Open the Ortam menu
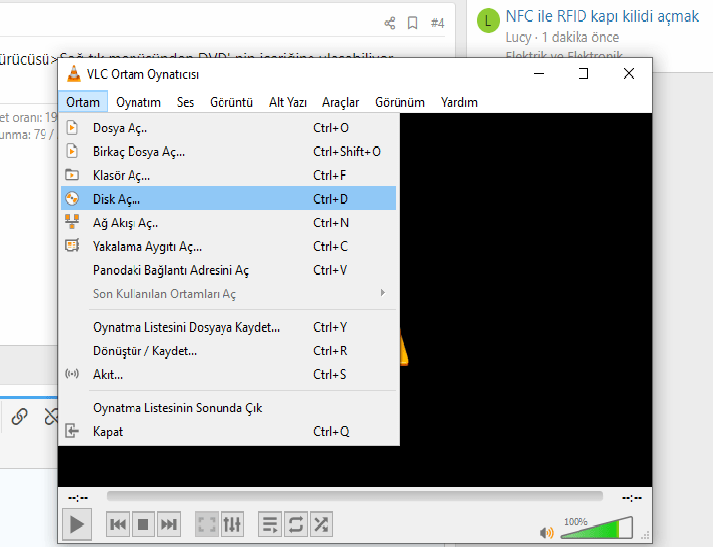 coord(83,102)
